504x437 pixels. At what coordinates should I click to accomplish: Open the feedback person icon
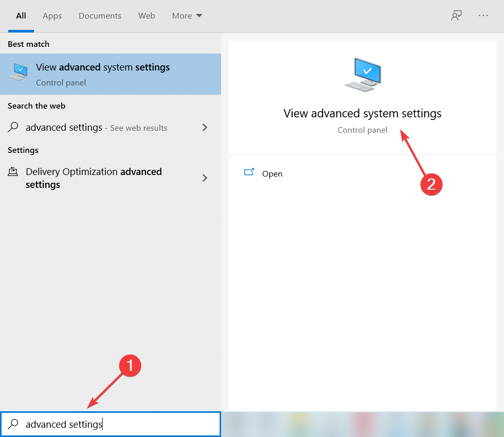(456, 15)
